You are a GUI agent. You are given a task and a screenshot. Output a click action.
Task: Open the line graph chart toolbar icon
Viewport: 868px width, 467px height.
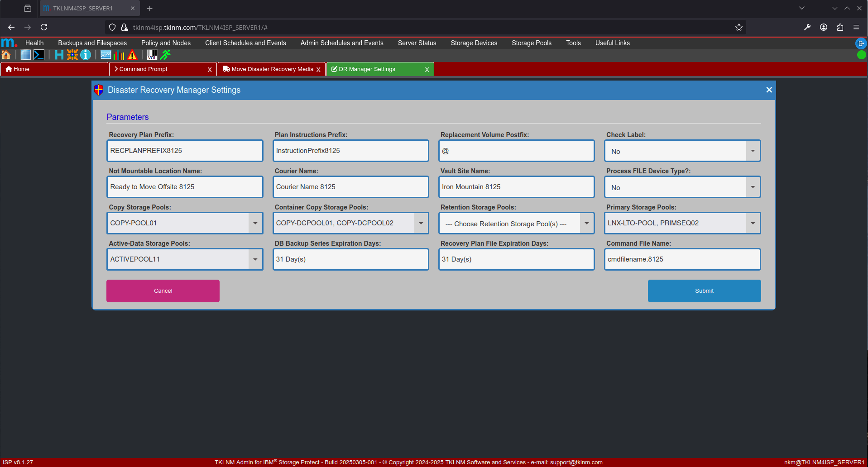tap(106, 55)
